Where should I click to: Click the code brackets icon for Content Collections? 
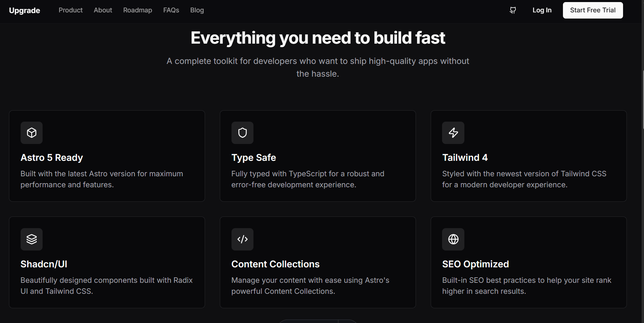tap(242, 239)
